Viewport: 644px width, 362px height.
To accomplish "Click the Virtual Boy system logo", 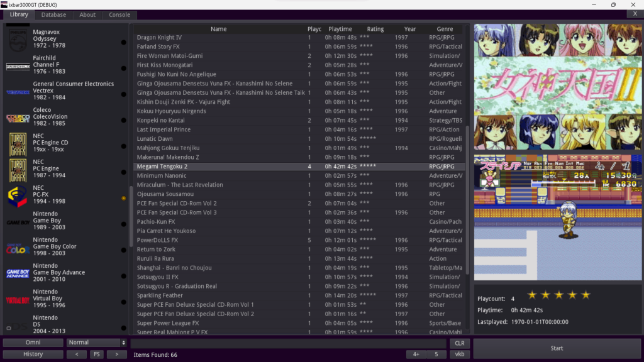I will [18, 300].
